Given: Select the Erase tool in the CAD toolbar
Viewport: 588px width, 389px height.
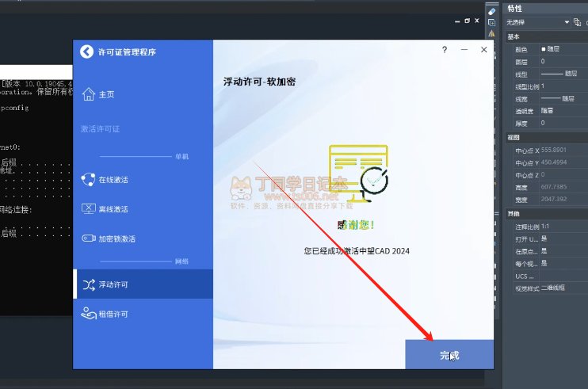Looking at the screenshot, I should pyautogui.click(x=491, y=11).
